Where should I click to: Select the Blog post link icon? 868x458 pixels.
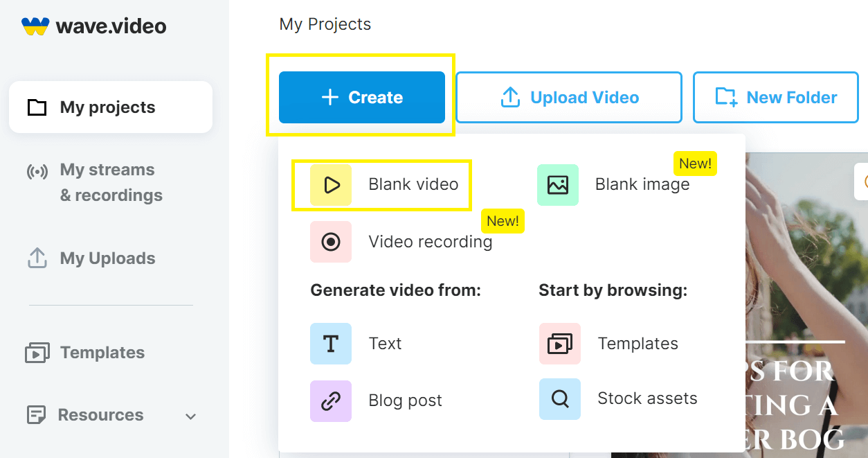[x=331, y=401]
